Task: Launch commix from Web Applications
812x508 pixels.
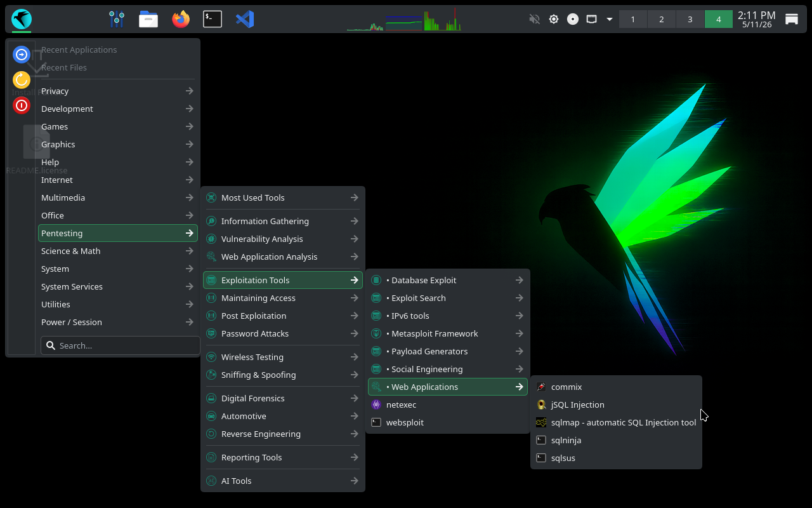Action: (616, 387)
